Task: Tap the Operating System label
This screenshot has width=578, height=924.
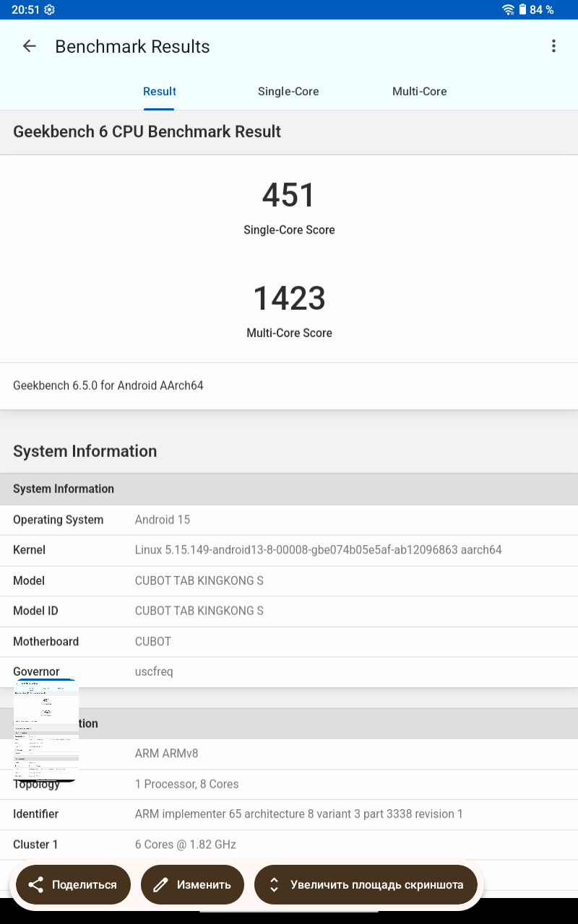Action: (58, 520)
